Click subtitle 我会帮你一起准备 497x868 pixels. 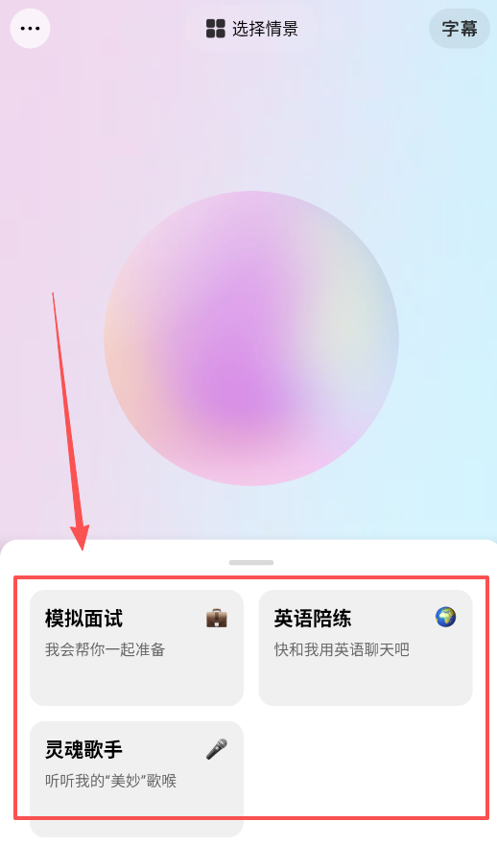106,649
